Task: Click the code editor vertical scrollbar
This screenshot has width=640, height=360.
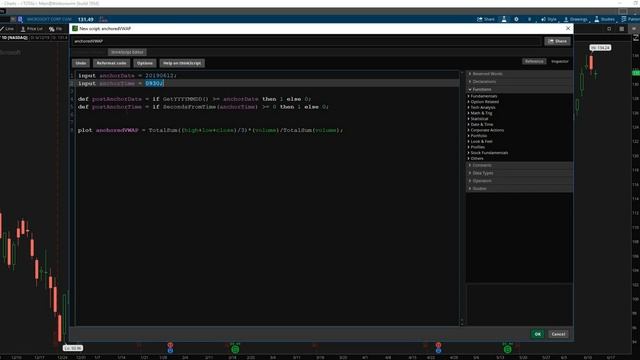Action: coord(462,198)
